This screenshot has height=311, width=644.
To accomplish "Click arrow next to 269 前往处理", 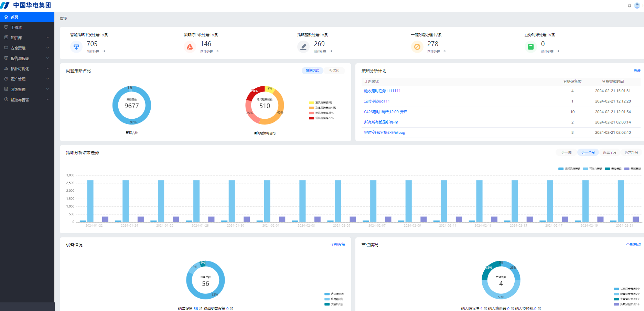I will [331, 51].
